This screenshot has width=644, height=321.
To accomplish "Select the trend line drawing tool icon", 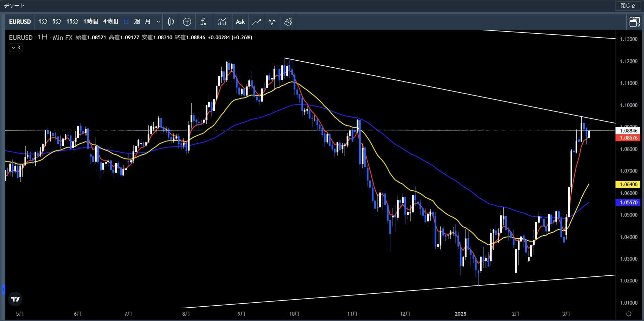I will pyautogui.click(x=256, y=22).
